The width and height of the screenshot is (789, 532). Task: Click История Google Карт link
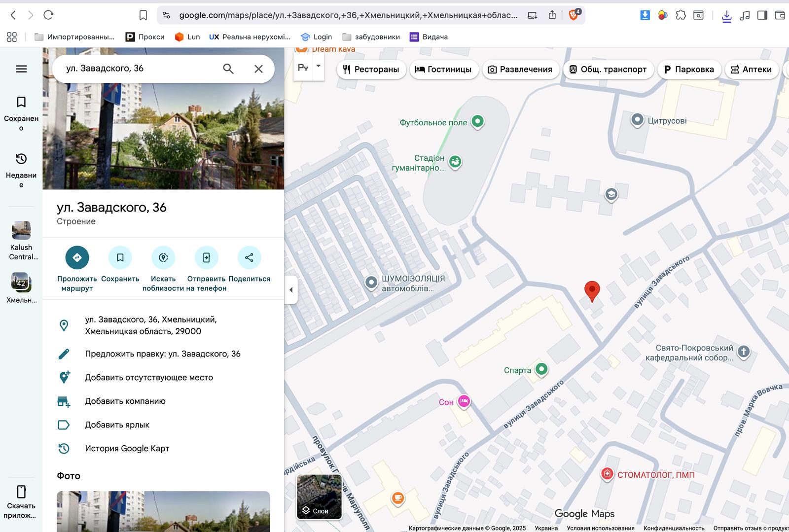127,449
